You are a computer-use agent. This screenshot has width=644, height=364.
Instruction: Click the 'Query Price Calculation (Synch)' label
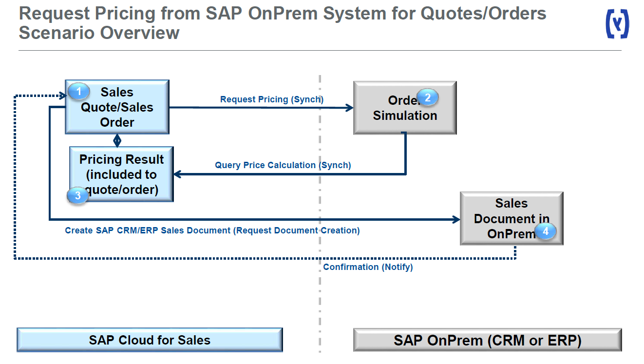[x=283, y=165]
